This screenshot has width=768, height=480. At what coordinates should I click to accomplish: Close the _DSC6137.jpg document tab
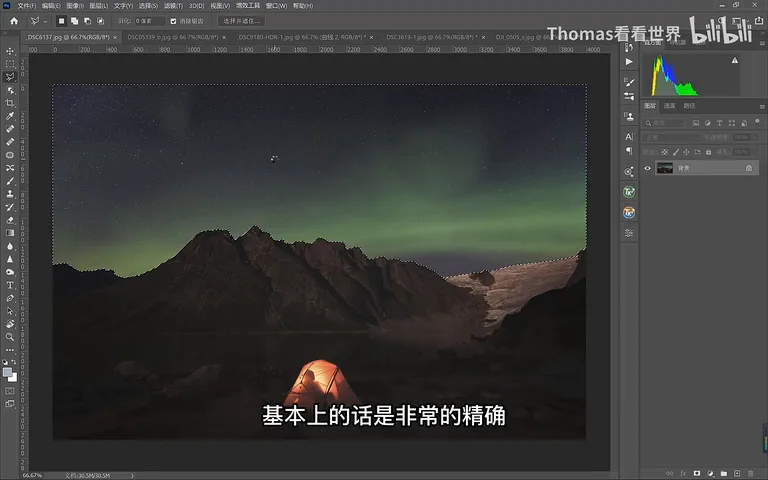pos(115,37)
